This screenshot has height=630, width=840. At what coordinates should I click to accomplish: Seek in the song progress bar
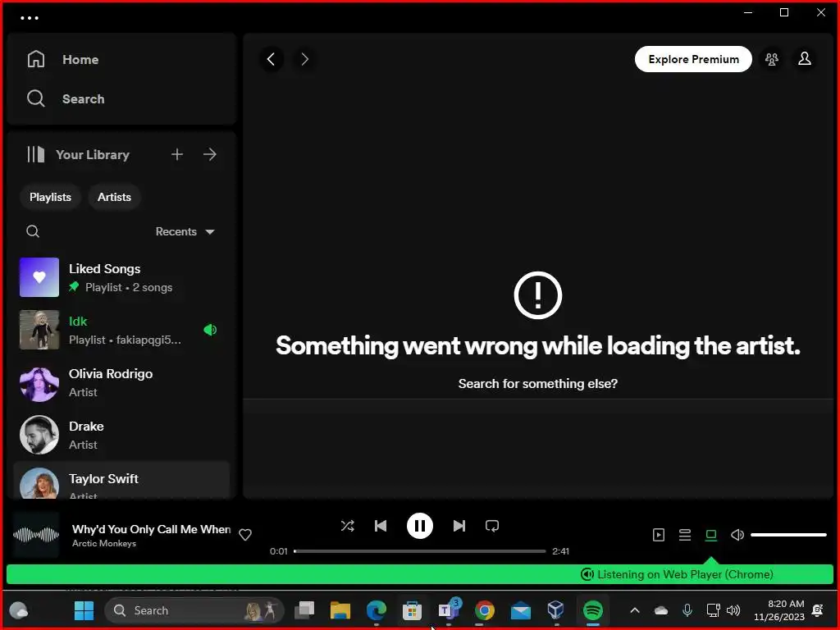[420, 551]
